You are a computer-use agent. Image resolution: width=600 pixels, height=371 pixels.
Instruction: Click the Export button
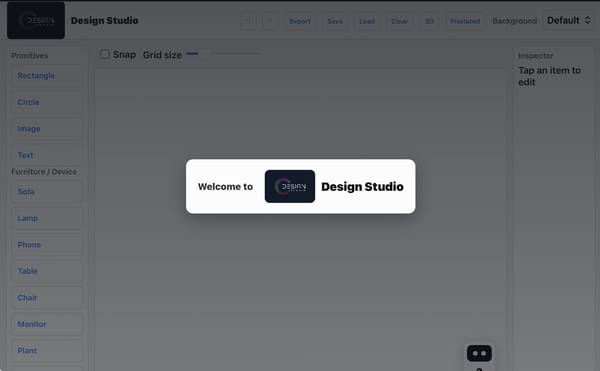coord(300,21)
